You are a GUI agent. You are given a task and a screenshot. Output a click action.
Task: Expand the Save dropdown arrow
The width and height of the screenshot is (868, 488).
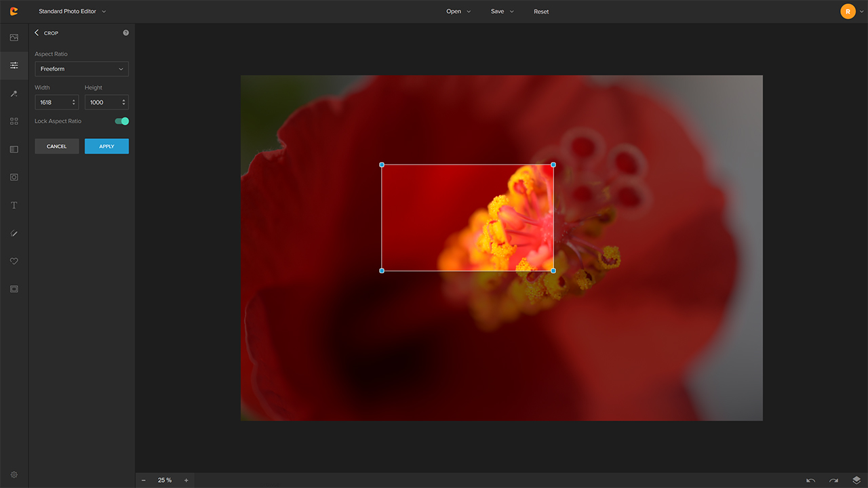[511, 12]
